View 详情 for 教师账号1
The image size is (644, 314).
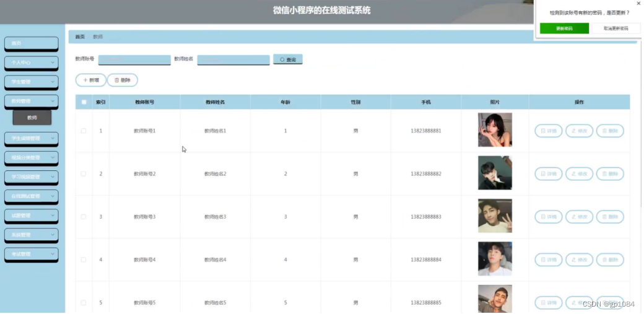tap(548, 131)
